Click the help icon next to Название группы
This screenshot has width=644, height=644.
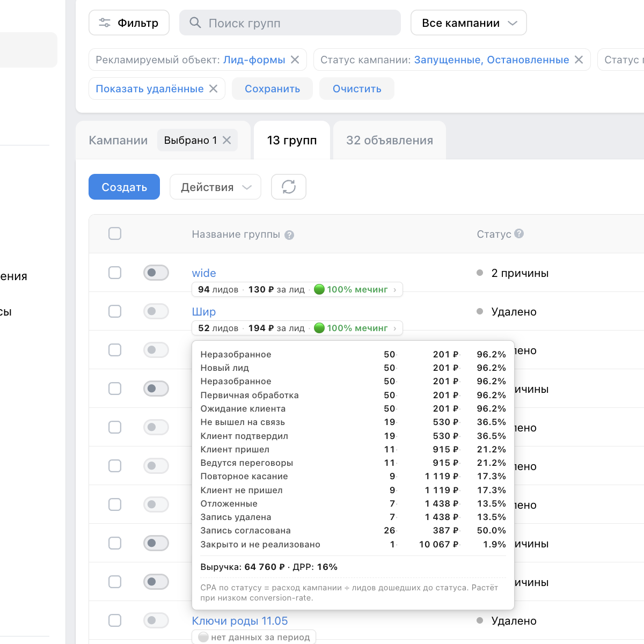click(289, 235)
